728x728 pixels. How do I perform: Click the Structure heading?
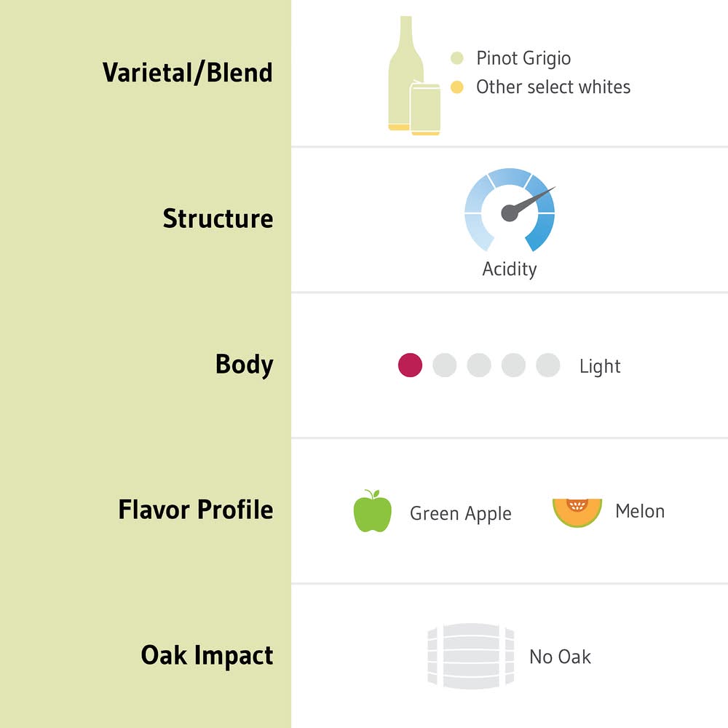218,218
